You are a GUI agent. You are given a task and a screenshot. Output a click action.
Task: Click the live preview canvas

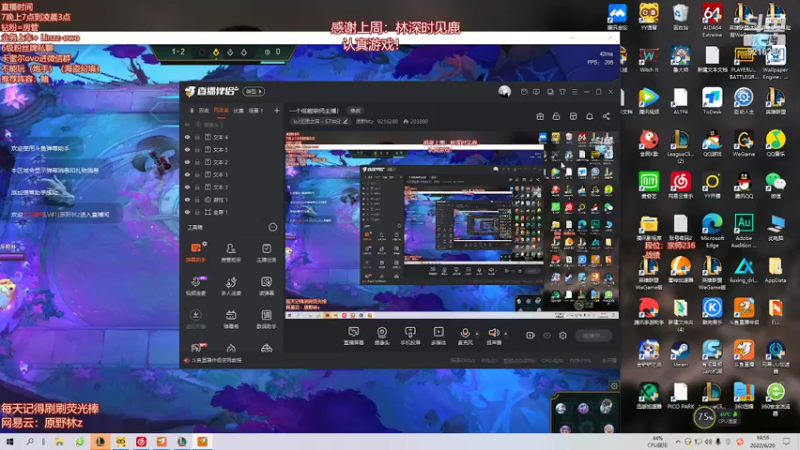(x=452, y=224)
